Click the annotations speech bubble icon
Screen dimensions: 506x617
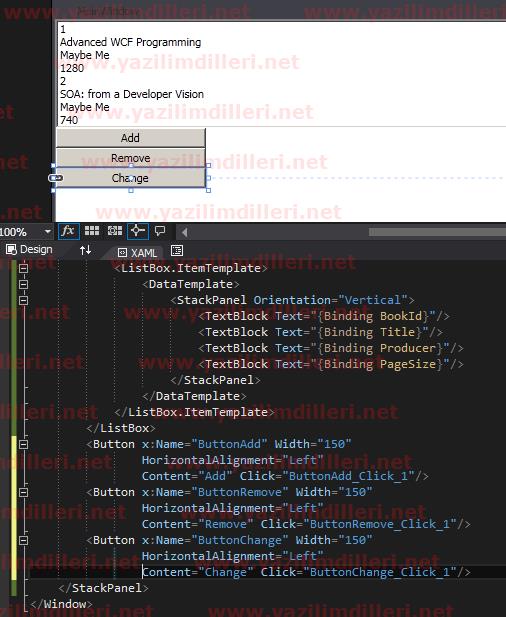click(160, 231)
